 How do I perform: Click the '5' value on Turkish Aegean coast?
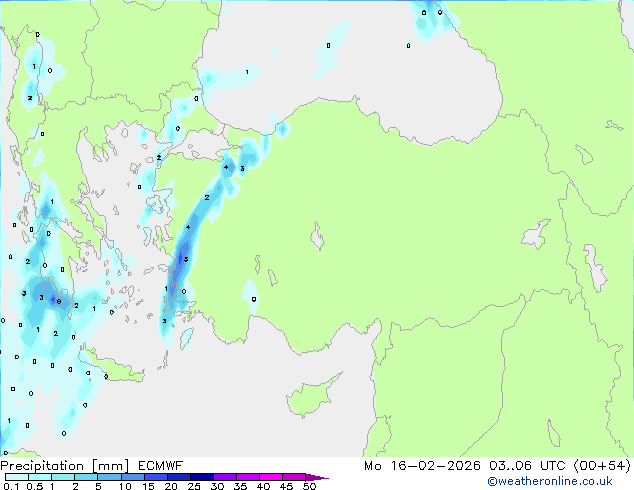tap(186, 259)
